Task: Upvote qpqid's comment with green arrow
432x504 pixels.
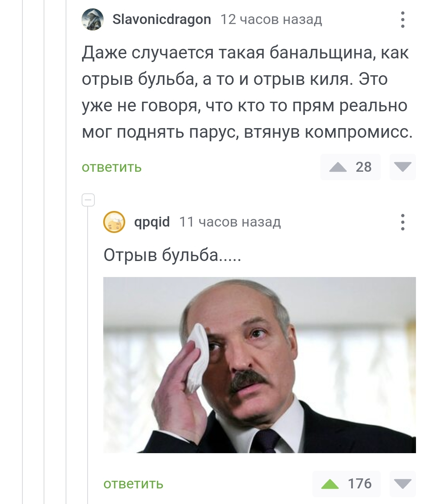Action: (x=330, y=484)
